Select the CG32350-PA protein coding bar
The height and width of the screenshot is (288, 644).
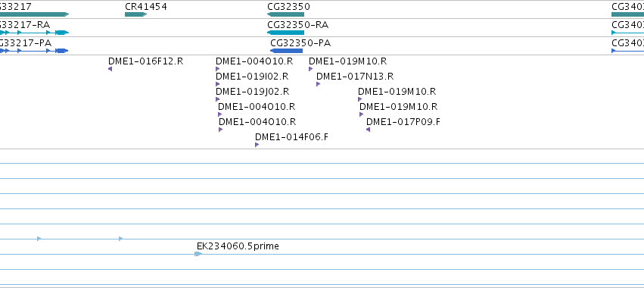pyautogui.click(x=286, y=51)
